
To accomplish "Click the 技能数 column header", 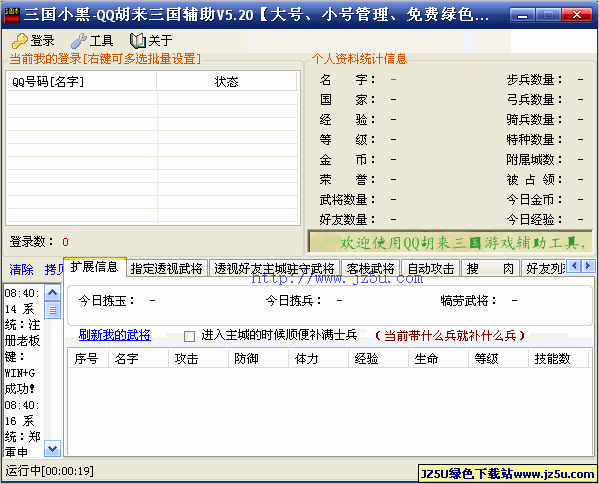I will pos(559,358).
